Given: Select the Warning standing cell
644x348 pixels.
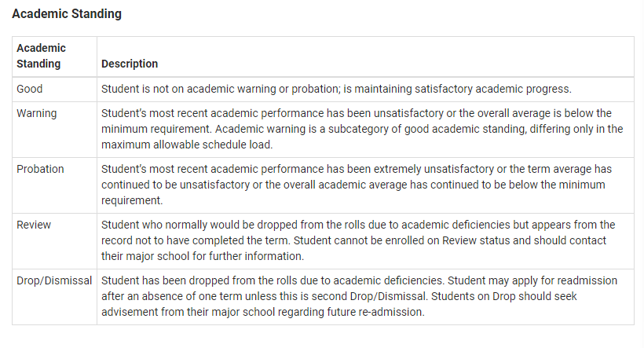Looking at the screenshot, I should 37,113.
